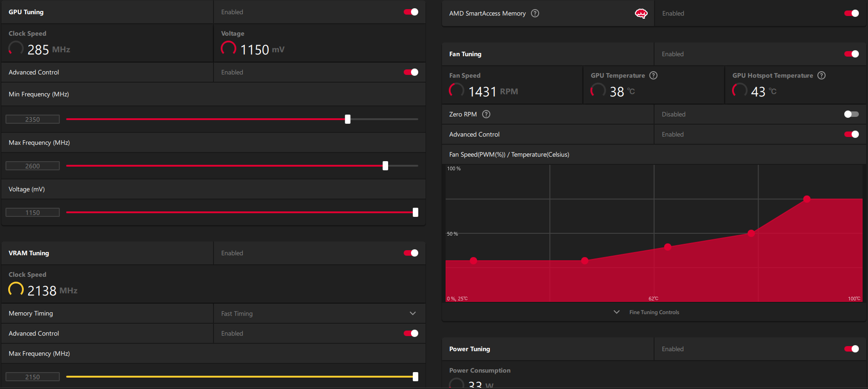Disable AMD SmartAccess Memory toggle
This screenshot has height=389, width=868.
point(852,13)
